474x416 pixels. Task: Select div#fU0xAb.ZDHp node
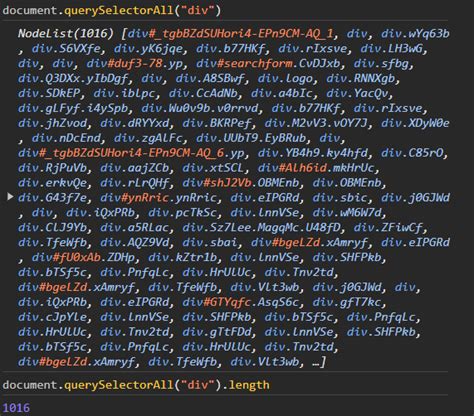click(x=83, y=258)
